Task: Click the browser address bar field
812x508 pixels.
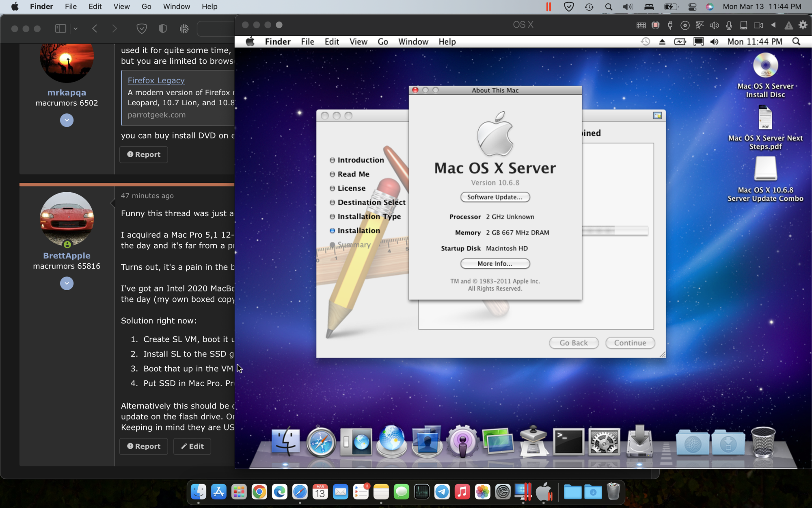Action: tap(216, 28)
